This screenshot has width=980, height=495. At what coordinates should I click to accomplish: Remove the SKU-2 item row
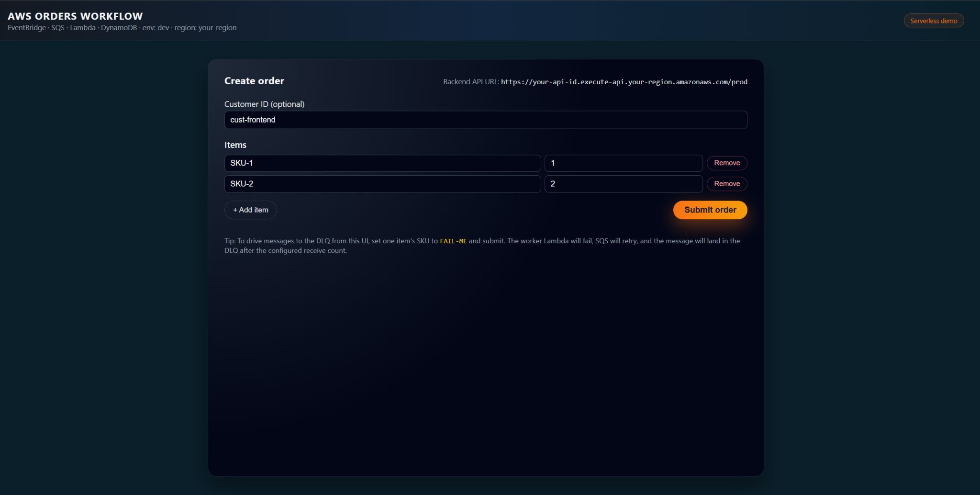pyautogui.click(x=727, y=184)
